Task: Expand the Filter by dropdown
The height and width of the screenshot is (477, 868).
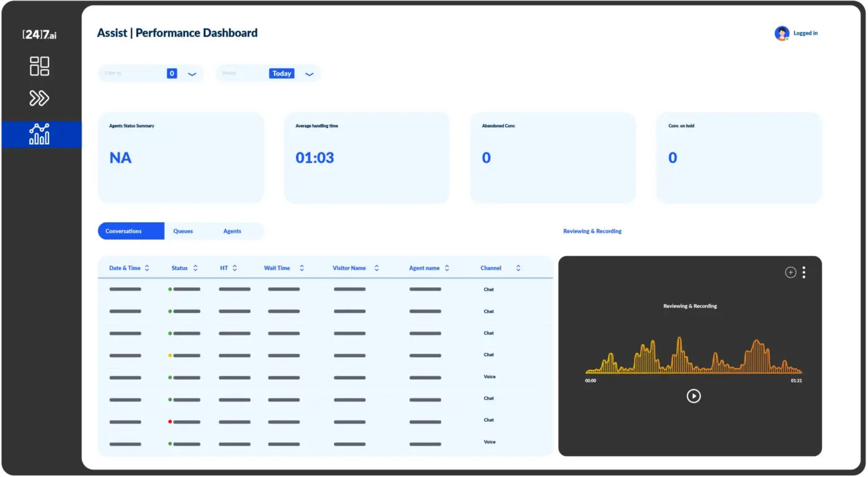Action: coord(192,73)
